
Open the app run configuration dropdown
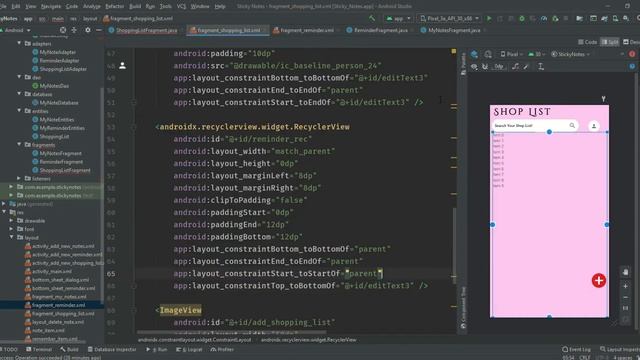pyautogui.click(x=398, y=18)
